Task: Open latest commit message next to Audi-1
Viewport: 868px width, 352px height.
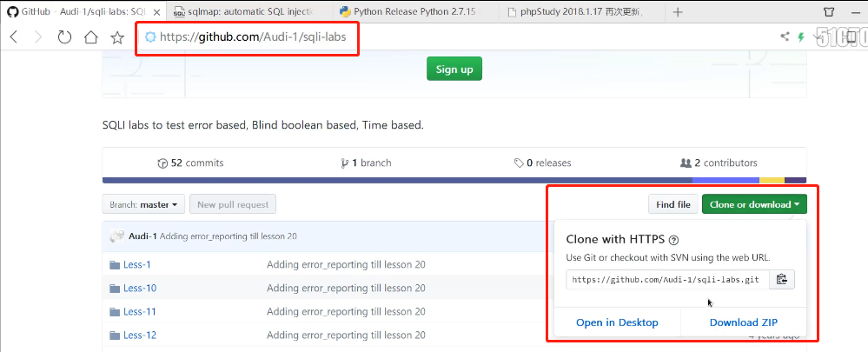Action: pyautogui.click(x=228, y=236)
